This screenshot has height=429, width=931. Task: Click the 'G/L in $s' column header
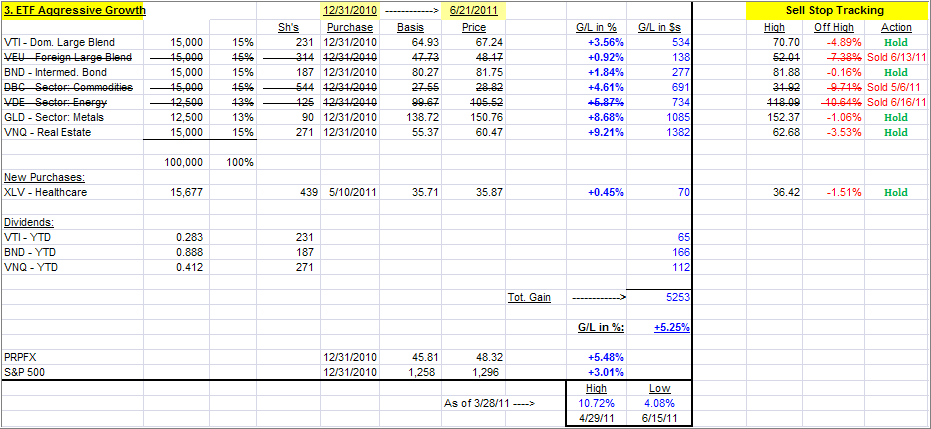click(659, 27)
